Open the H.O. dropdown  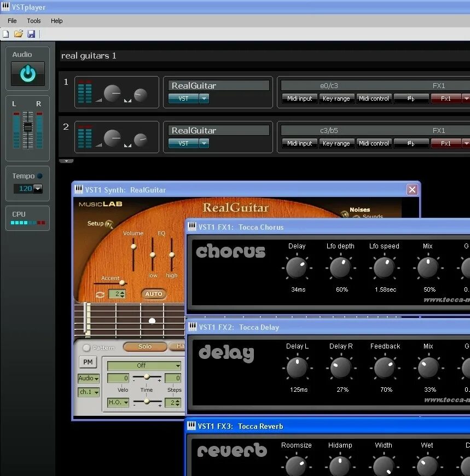[118, 402]
